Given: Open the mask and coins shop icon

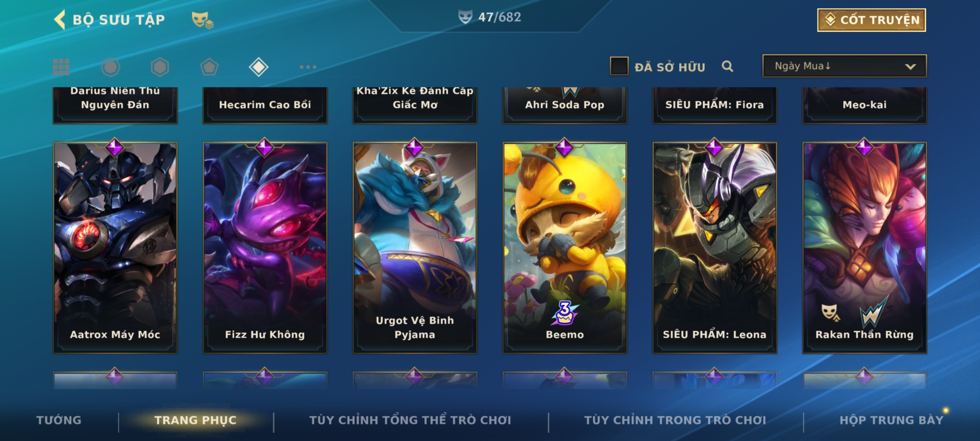Looking at the screenshot, I should pos(202,20).
